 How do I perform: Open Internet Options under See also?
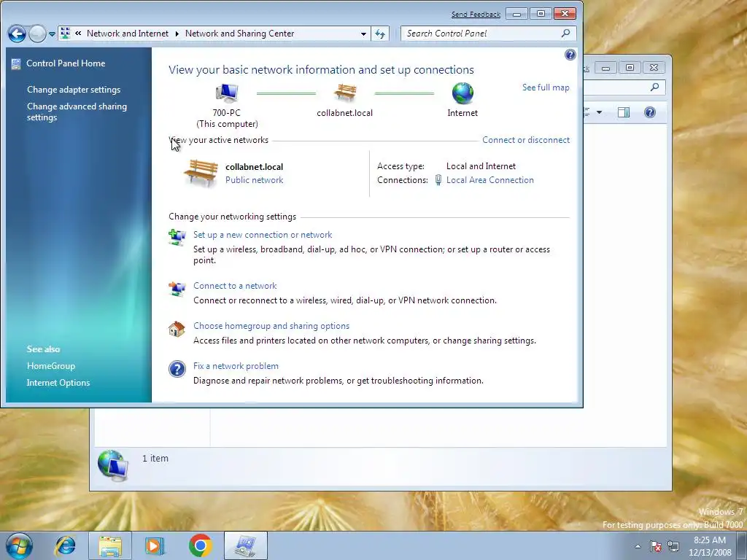[x=58, y=382]
